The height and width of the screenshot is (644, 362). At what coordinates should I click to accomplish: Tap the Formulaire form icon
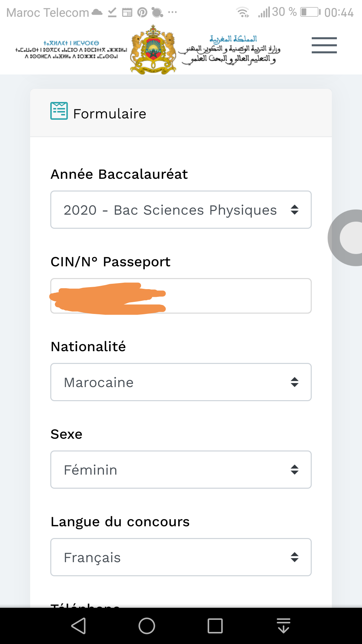pyautogui.click(x=59, y=111)
